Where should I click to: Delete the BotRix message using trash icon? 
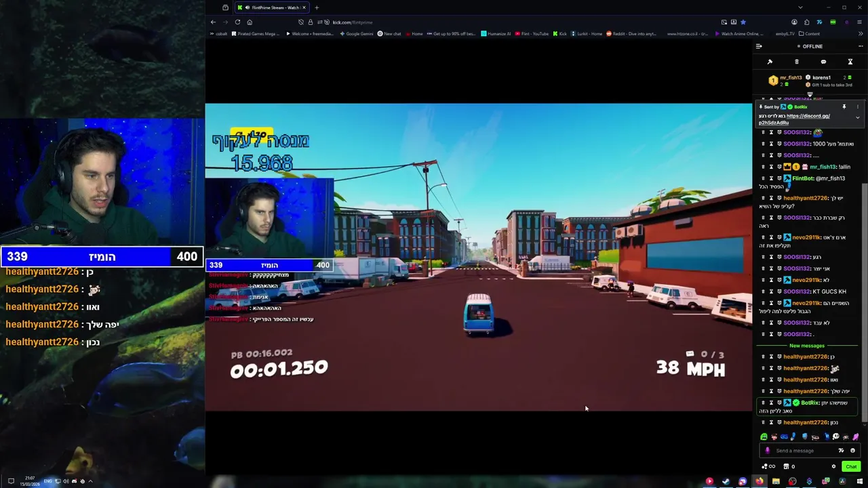763,403
